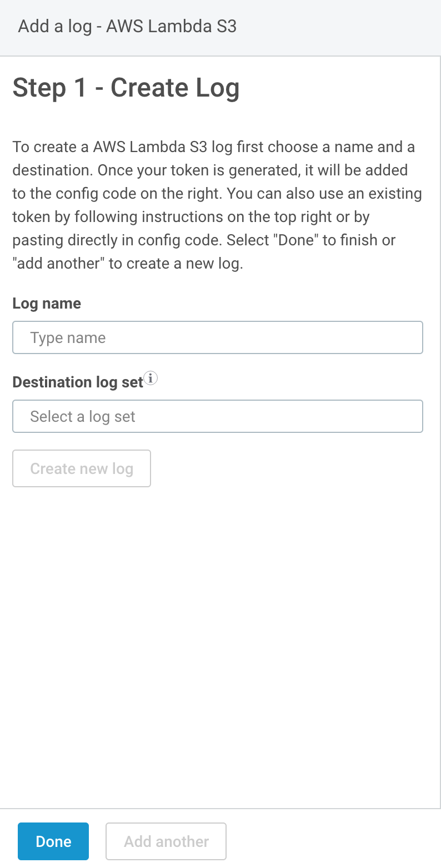Click the text mentioning 'existing token' instructions

pyautogui.click(x=217, y=205)
